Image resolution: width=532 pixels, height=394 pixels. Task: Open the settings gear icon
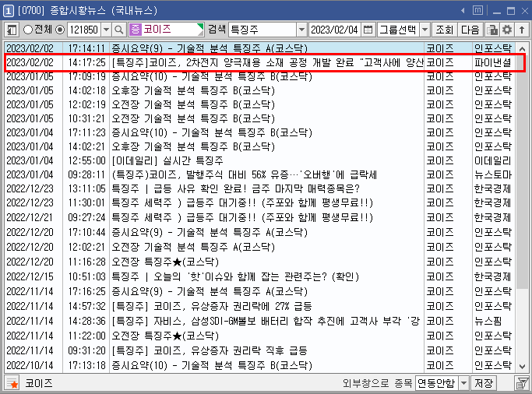(507, 30)
